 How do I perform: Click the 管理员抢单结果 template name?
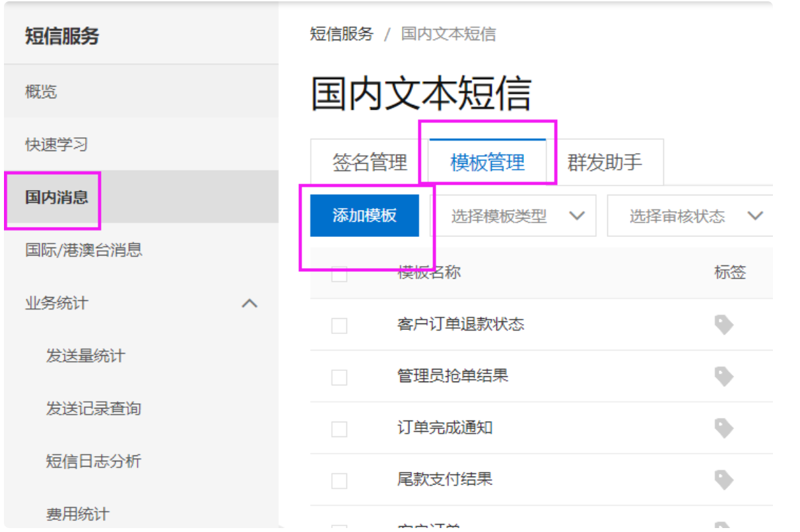click(x=453, y=376)
